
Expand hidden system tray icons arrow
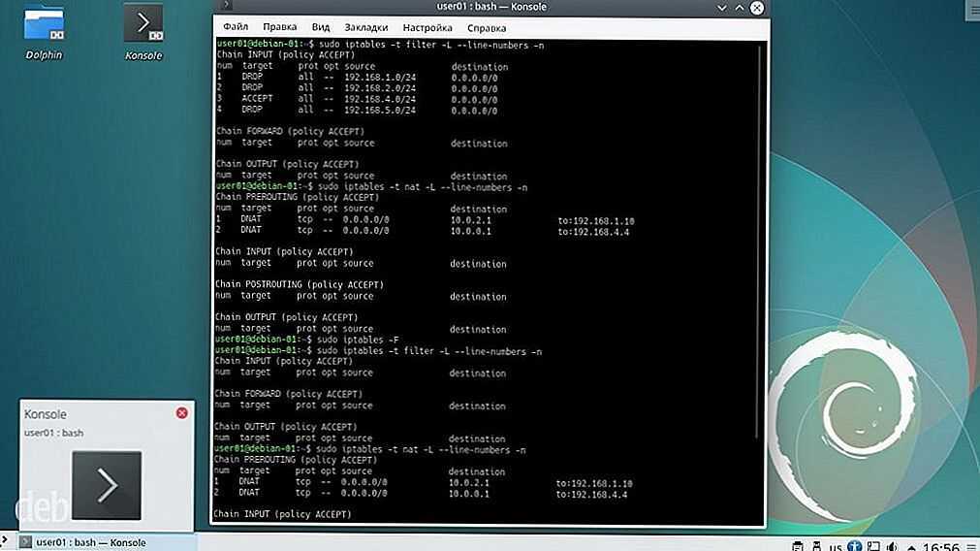(x=911, y=547)
